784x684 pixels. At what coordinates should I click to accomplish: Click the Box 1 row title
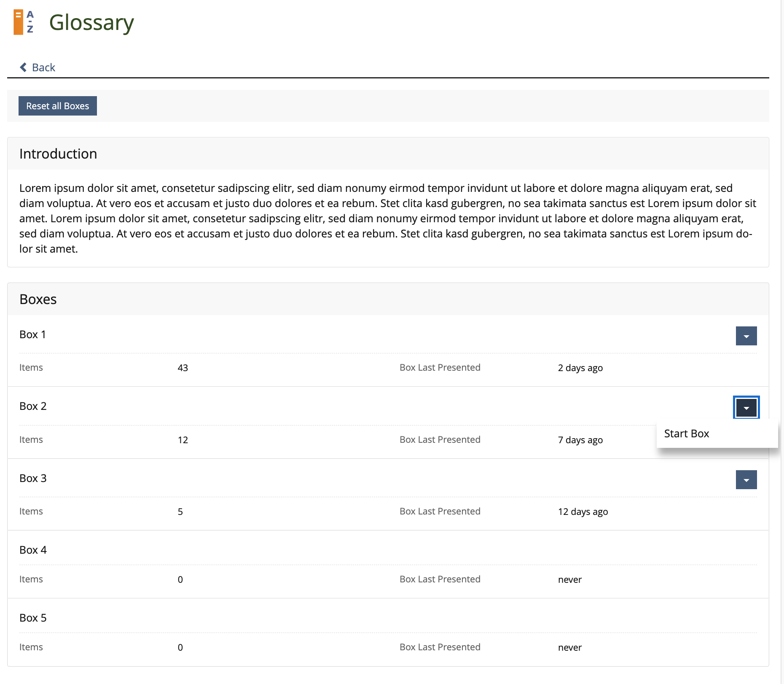(x=32, y=334)
